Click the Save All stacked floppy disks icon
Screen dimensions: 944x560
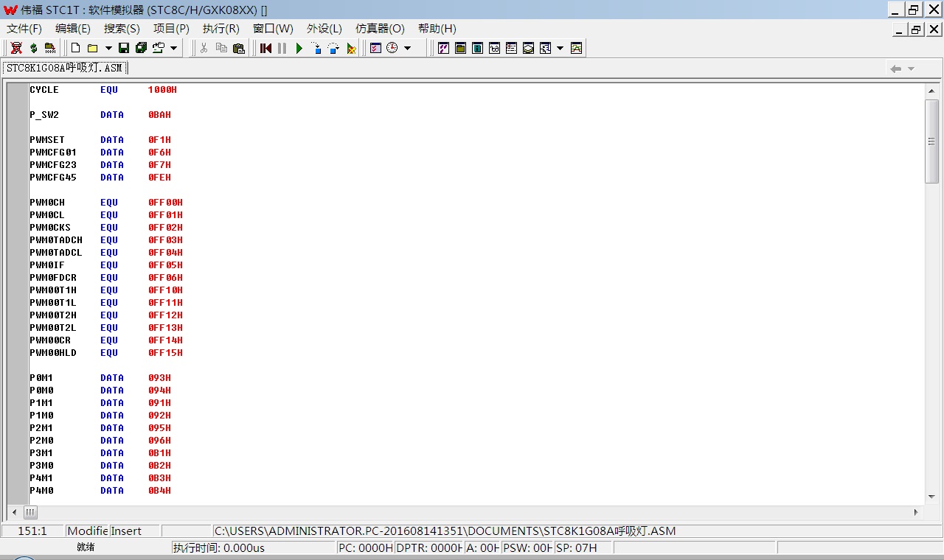click(141, 48)
